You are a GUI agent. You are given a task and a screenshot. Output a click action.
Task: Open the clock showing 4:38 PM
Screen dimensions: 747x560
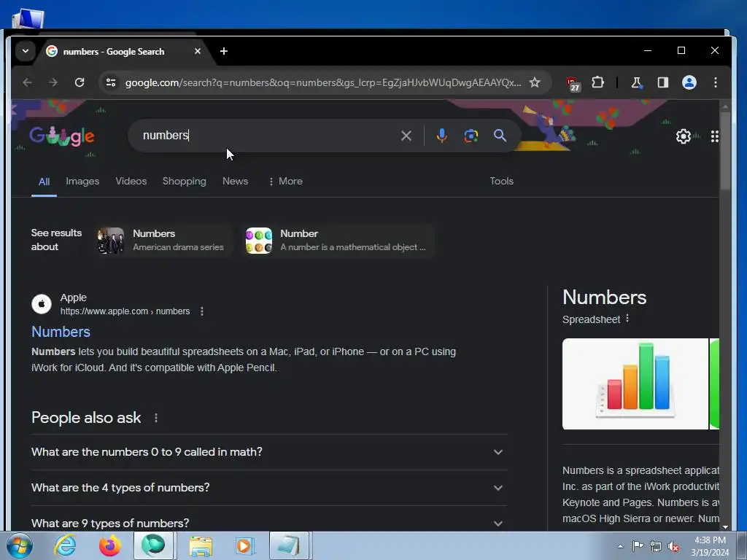coord(710,546)
